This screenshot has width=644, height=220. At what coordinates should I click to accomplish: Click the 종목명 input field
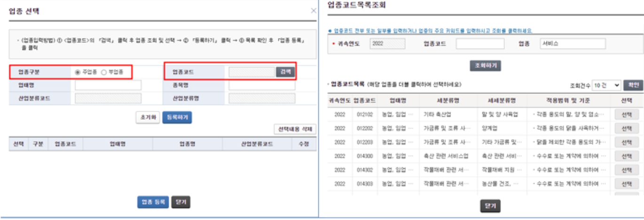pos(262,85)
